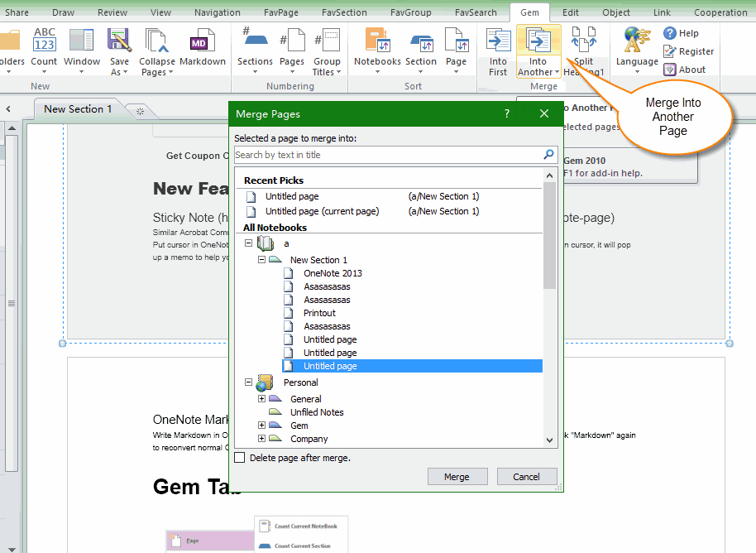Select the Printout page in tree
The width and height of the screenshot is (756, 553).
[x=319, y=313]
